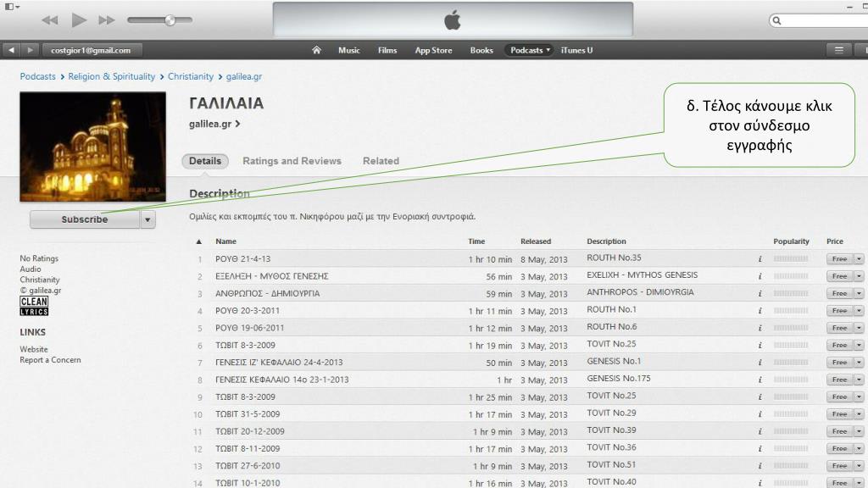Switch to the Related tab
The width and height of the screenshot is (868, 488).
(x=381, y=161)
